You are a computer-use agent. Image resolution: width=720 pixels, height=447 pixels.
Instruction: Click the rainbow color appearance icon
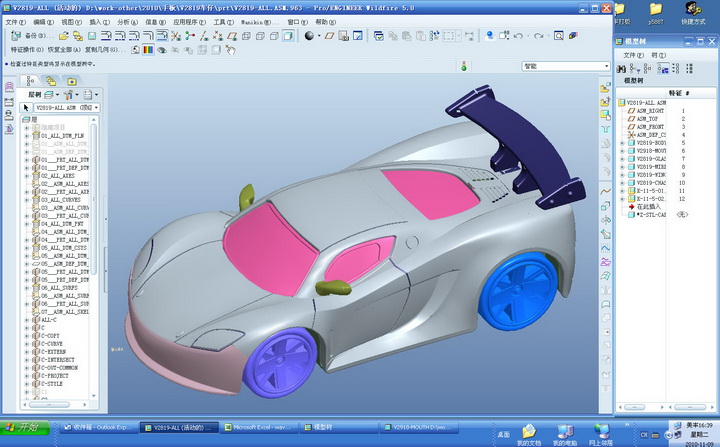pos(149,49)
